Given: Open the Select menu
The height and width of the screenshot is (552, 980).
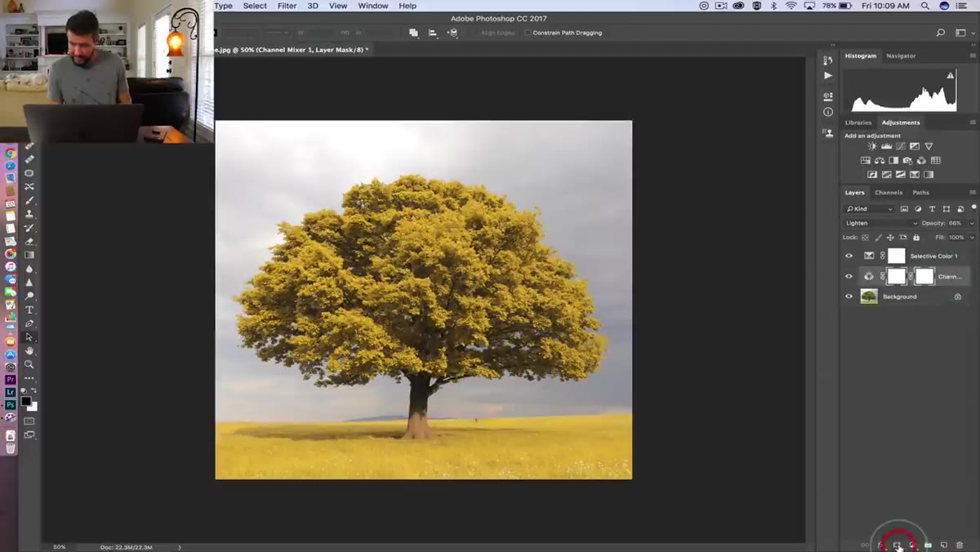Looking at the screenshot, I should 255,6.
